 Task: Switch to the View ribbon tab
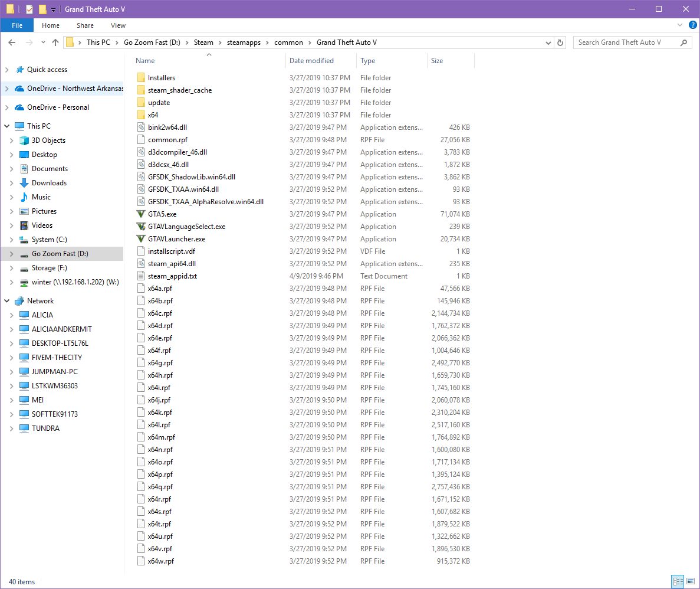coord(118,25)
